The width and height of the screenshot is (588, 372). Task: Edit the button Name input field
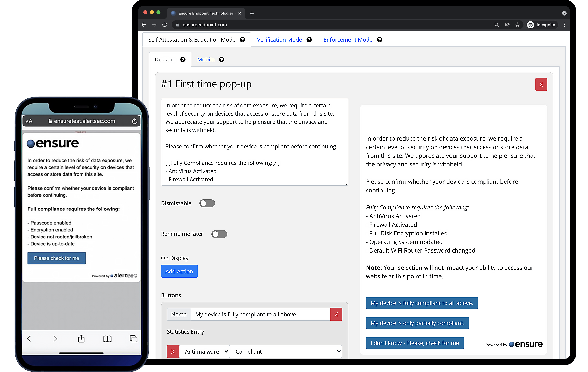coord(260,314)
